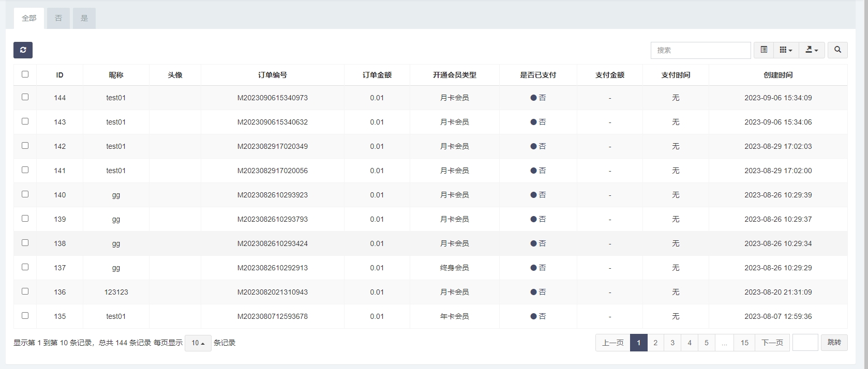Toggle the card view list icon

tap(764, 50)
